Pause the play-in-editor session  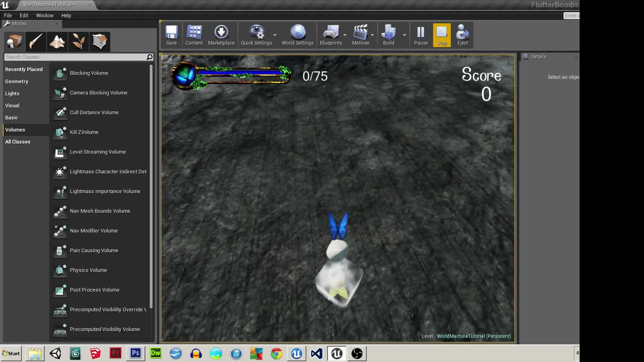[x=421, y=35]
